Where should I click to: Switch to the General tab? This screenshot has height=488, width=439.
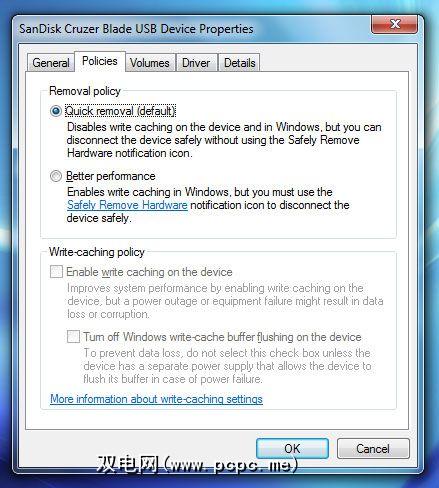pyautogui.click(x=51, y=63)
